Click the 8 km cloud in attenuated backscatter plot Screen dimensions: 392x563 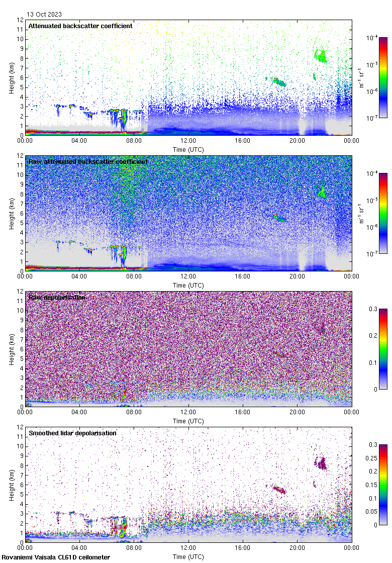point(320,56)
